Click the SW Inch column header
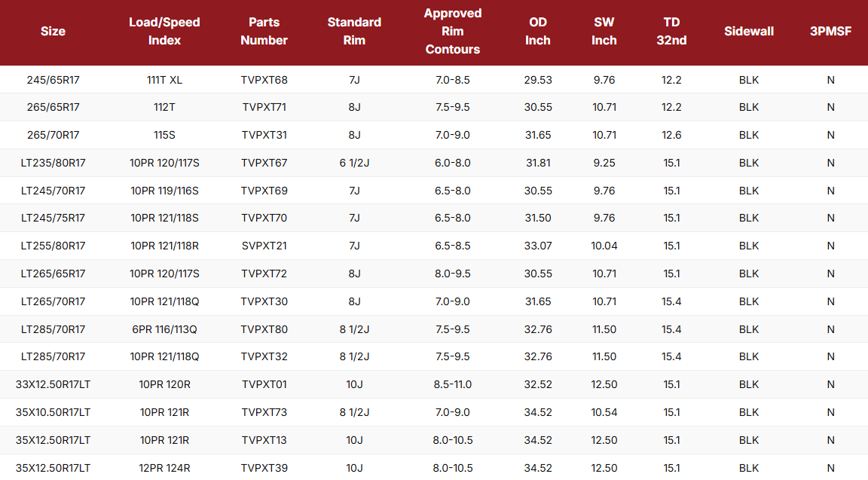 [x=604, y=32]
